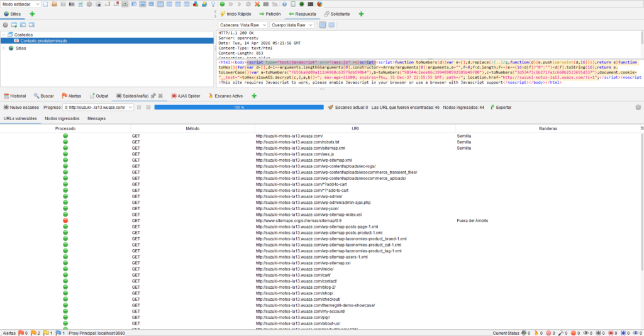The height and width of the screenshot is (336, 644).
Task: Switch to the Nodos ingresados sub-tab
Action: (62, 119)
